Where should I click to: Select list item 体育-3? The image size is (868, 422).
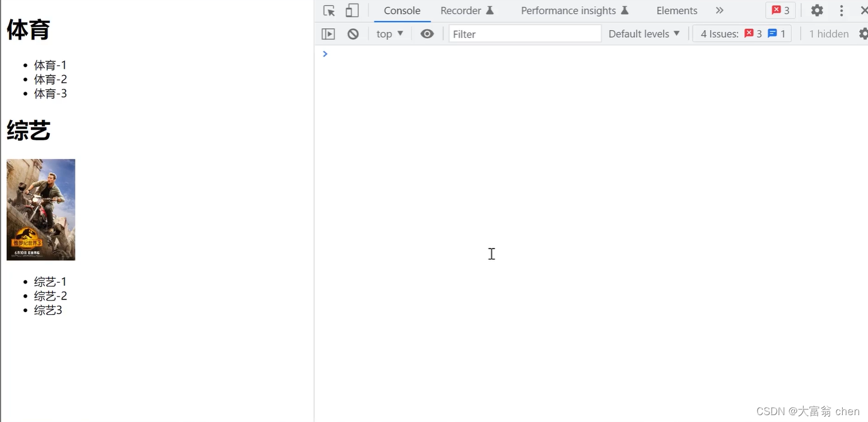click(50, 93)
